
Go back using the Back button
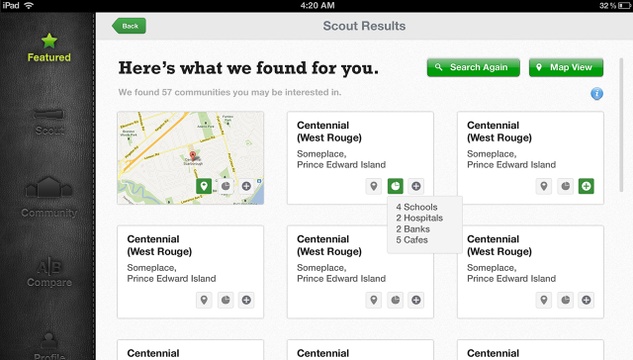point(129,26)
